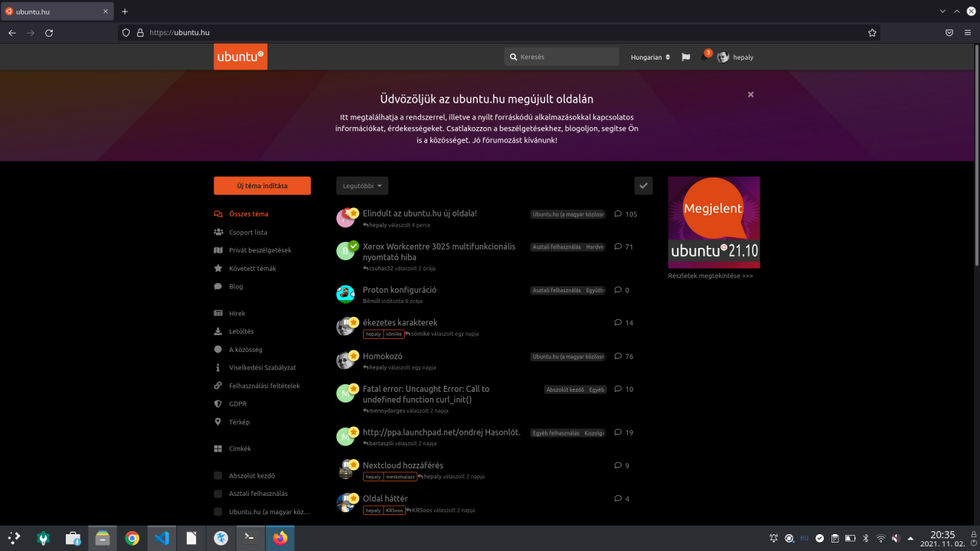Open a new Firefox tab
Viewport: 980px width, 551px height.
(x=125, y=11)
